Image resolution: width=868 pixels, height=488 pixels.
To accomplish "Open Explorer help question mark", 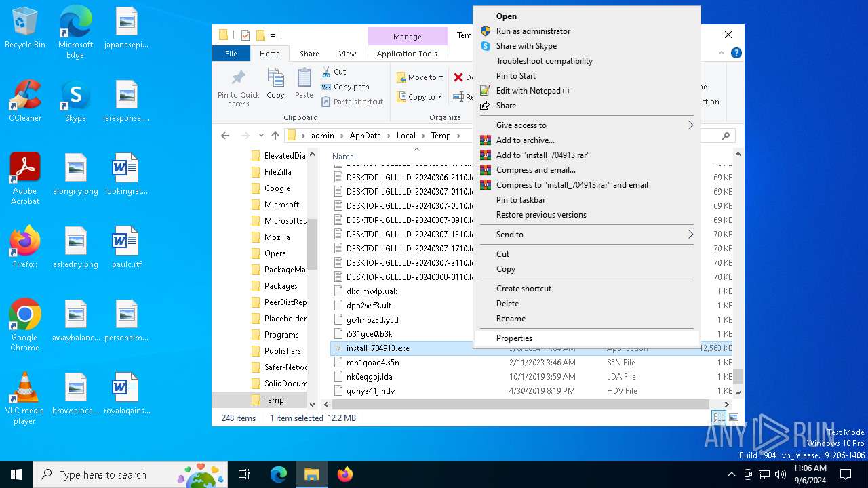I will [x=736, y=53].
